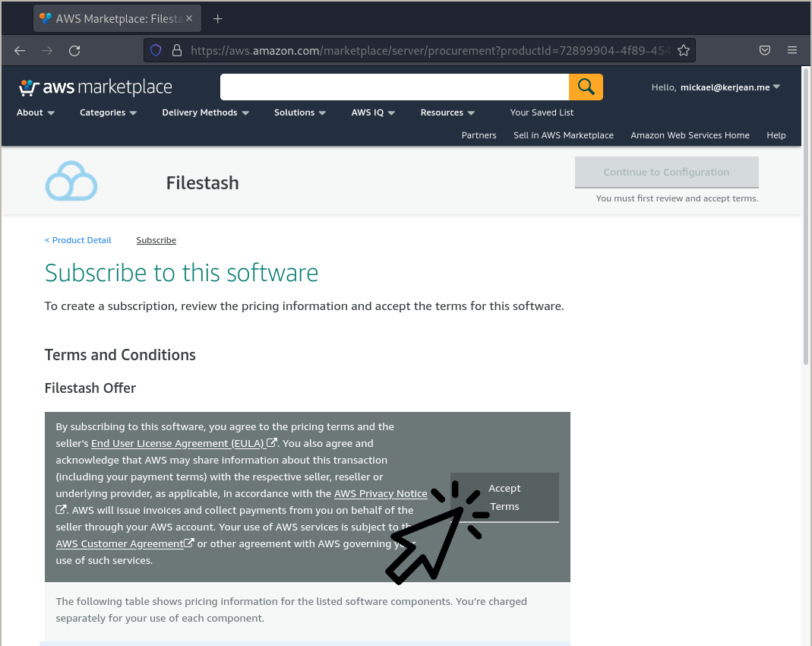Open the EULA external link icon

click(271, 443)
